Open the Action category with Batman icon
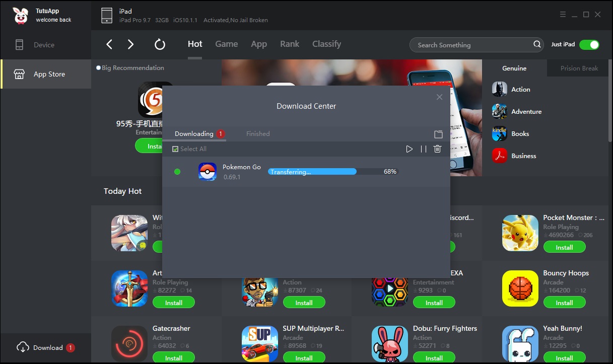The width and height of the screenshot is (613, 364). [x=499, y=89]
